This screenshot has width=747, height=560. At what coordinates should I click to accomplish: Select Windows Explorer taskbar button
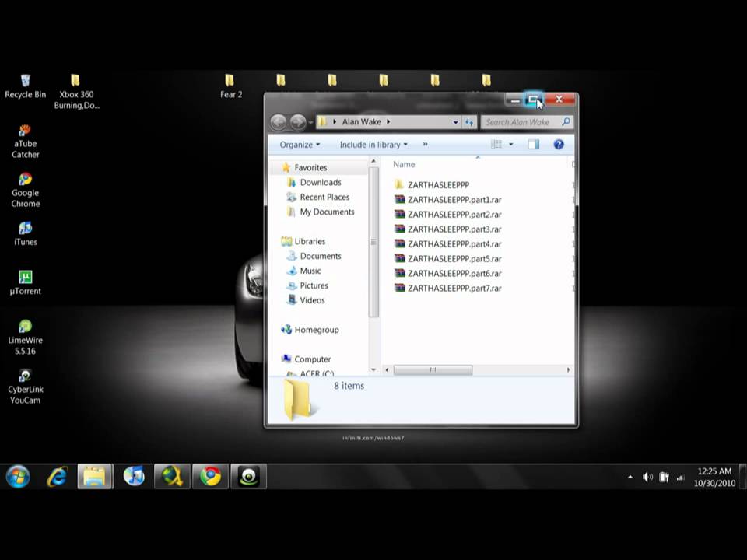click(95, 476)
